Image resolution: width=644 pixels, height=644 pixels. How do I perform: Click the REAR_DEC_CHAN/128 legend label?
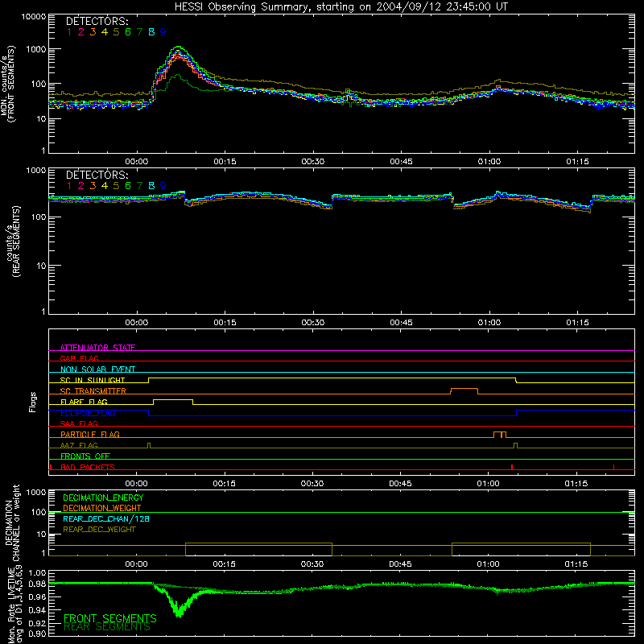[x=106, y=518]
